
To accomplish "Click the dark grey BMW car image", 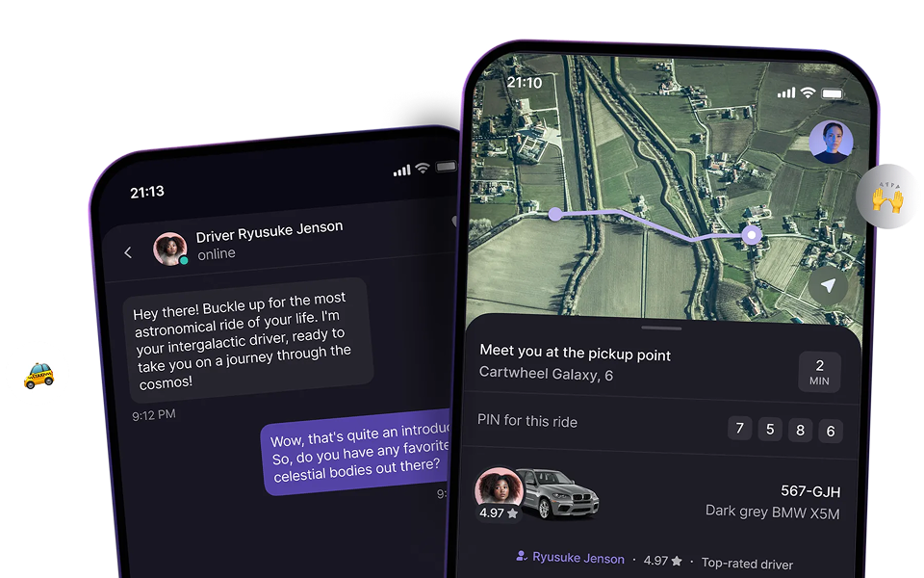I will click(x=558, y=493).
